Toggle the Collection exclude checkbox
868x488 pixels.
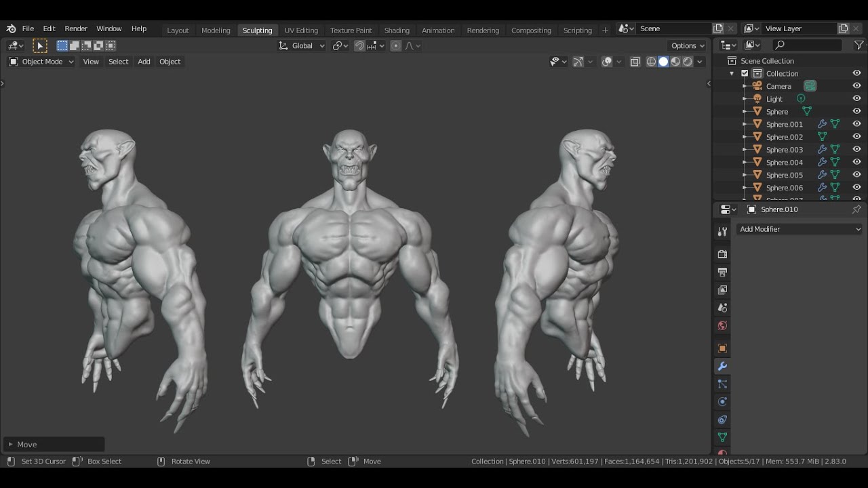tap(745, 73)
